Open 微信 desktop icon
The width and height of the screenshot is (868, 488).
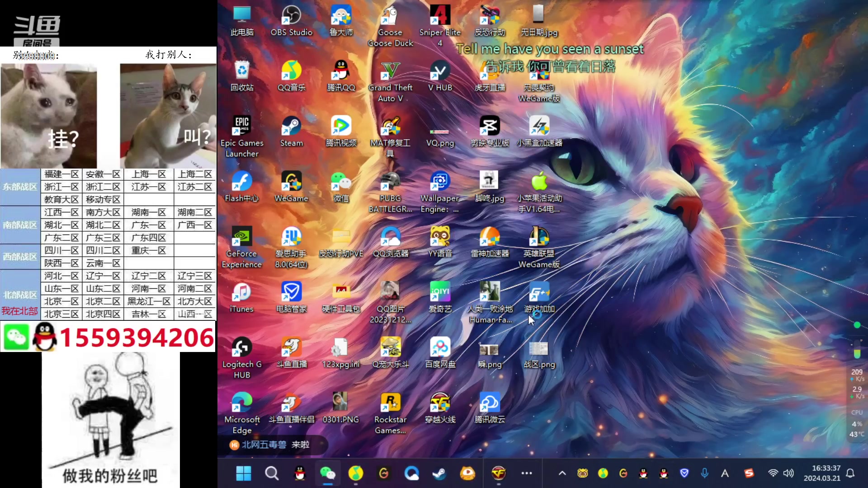pos(341,187)
